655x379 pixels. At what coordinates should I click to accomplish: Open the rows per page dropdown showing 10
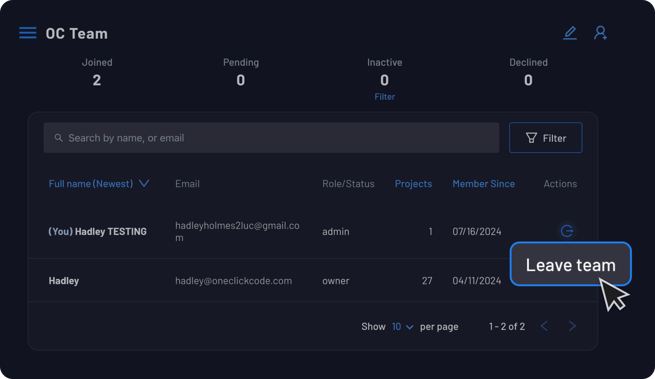403,326
